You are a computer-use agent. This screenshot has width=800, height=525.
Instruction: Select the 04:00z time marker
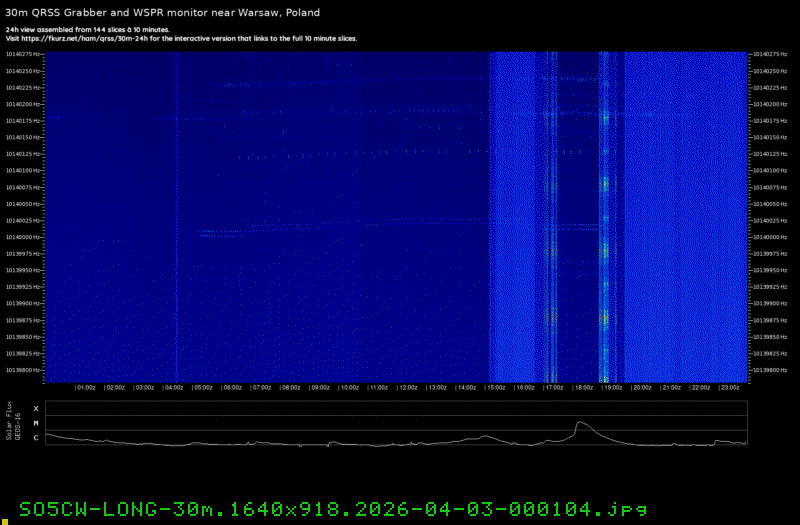tap(174, 387)
